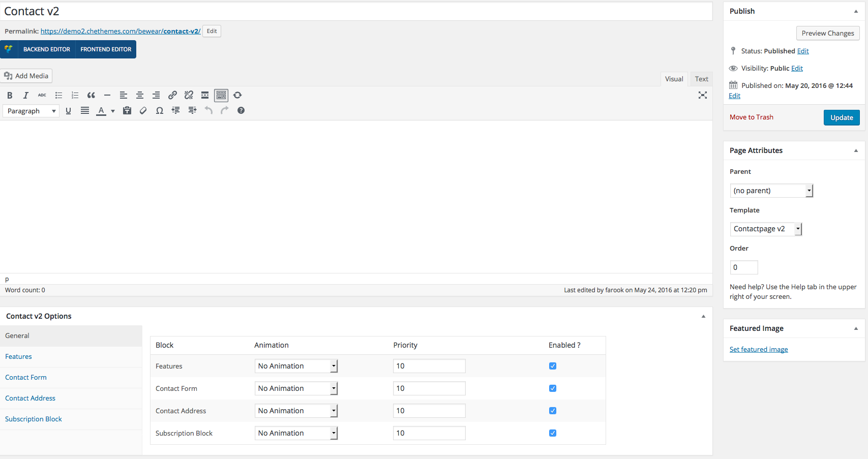Paste as plain text
The height and width of the screenshot is (459, 868).
(127, 110)
